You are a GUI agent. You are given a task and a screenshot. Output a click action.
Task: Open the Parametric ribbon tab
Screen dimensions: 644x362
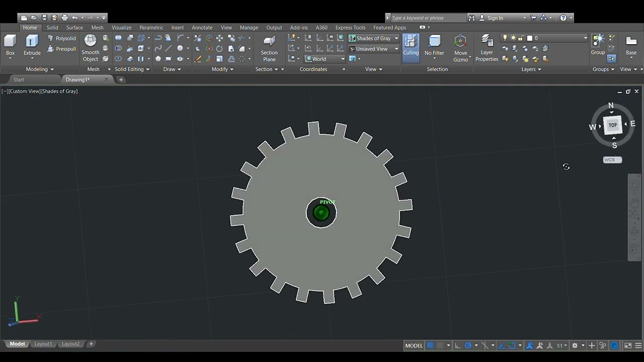click(151, 28)
